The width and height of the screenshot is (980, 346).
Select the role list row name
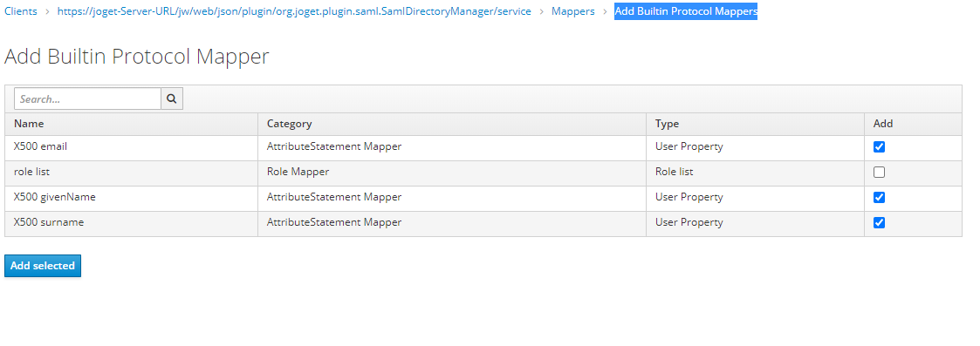click(x=32, y=172)
